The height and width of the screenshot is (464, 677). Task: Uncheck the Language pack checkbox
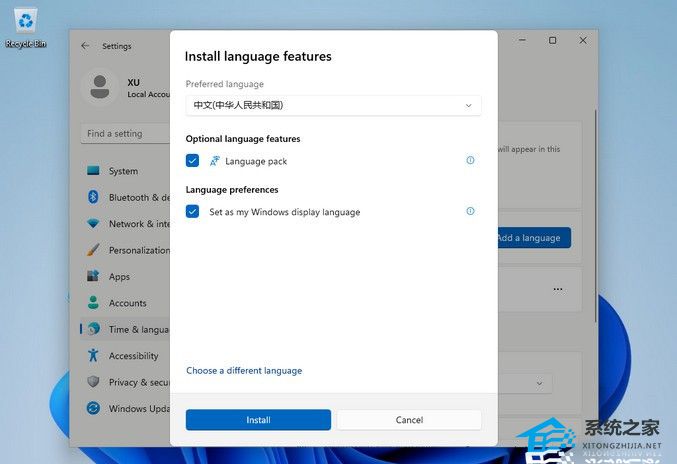coord(193,161)
